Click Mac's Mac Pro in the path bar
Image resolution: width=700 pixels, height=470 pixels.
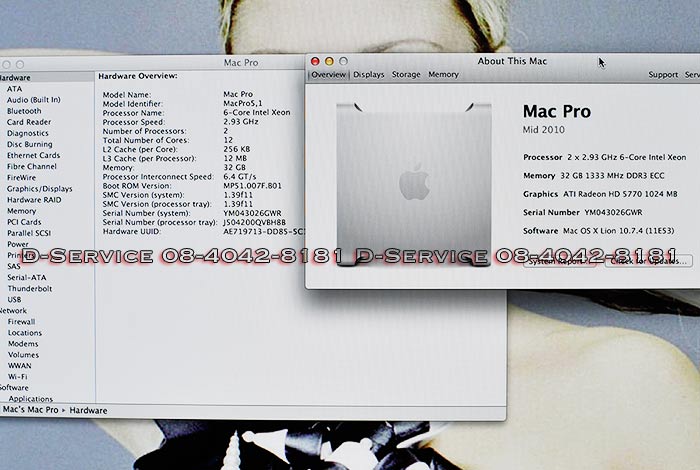[x=30, y=410]
